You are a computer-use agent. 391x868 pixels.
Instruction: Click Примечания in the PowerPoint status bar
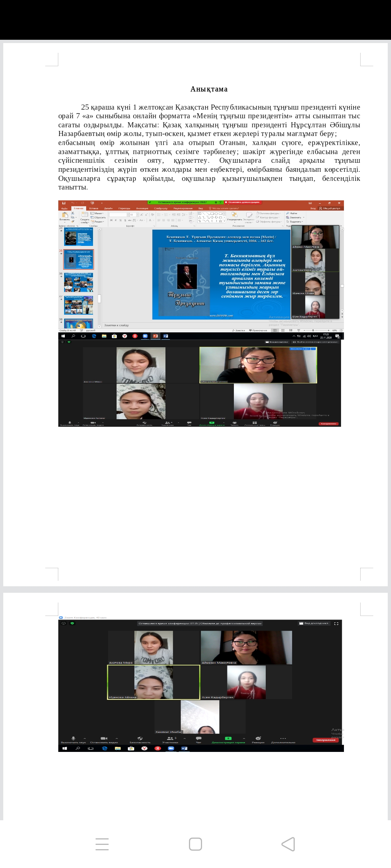point(258,330)
